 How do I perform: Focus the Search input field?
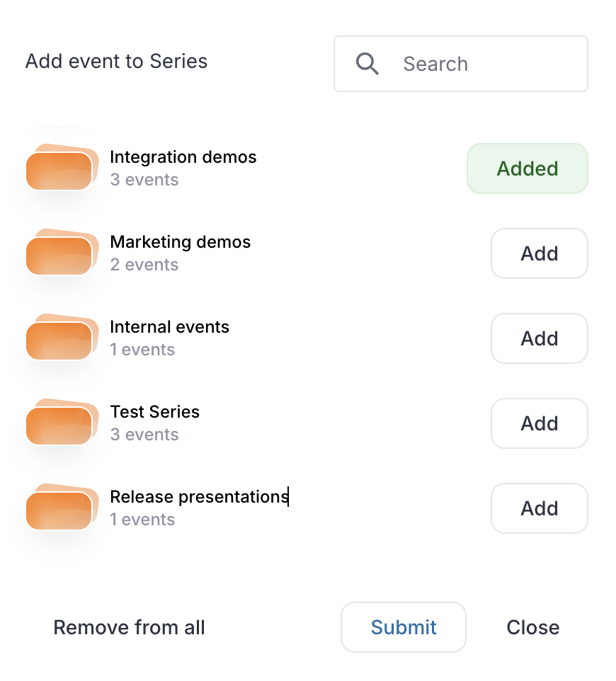pos(461,64)
